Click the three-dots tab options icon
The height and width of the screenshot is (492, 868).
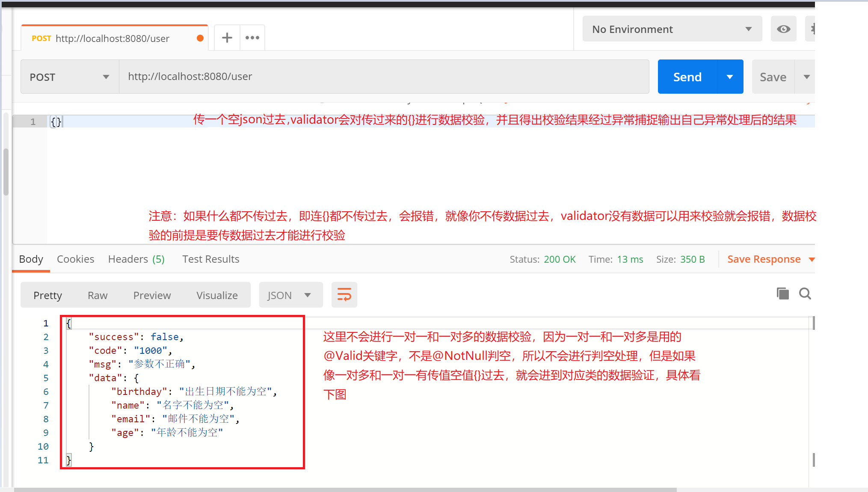click(252, 38)
